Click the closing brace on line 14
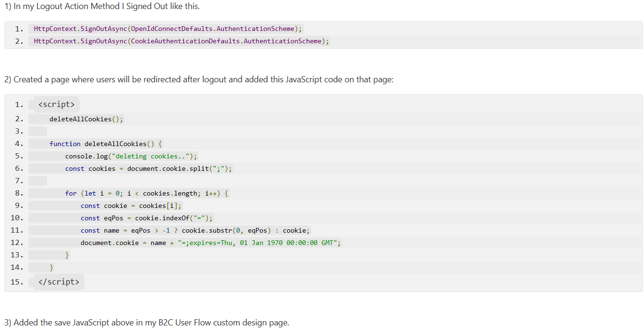Viewport: 644px width, 334px height. 52,267
